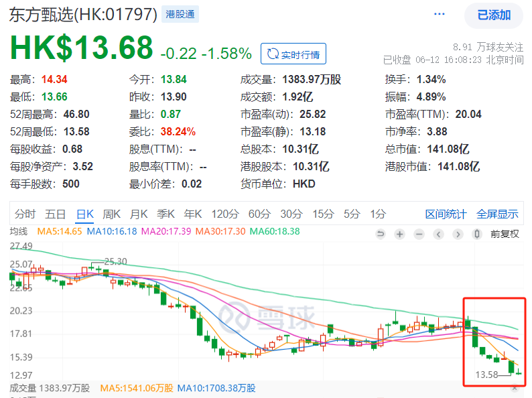Click the 13.58 low marker on chart
Viewport: 532px width, 398px height.
click(x=486, y=375)
